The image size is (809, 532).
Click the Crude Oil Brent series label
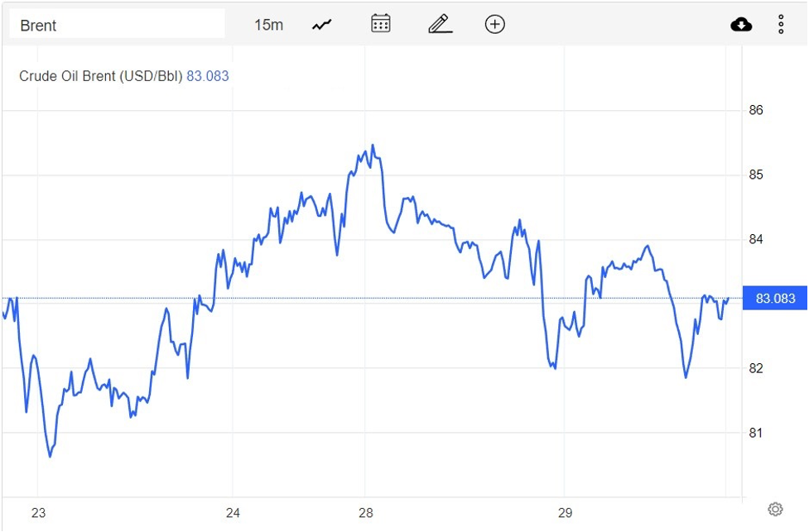pyautogui.click(x=100, y=76)
